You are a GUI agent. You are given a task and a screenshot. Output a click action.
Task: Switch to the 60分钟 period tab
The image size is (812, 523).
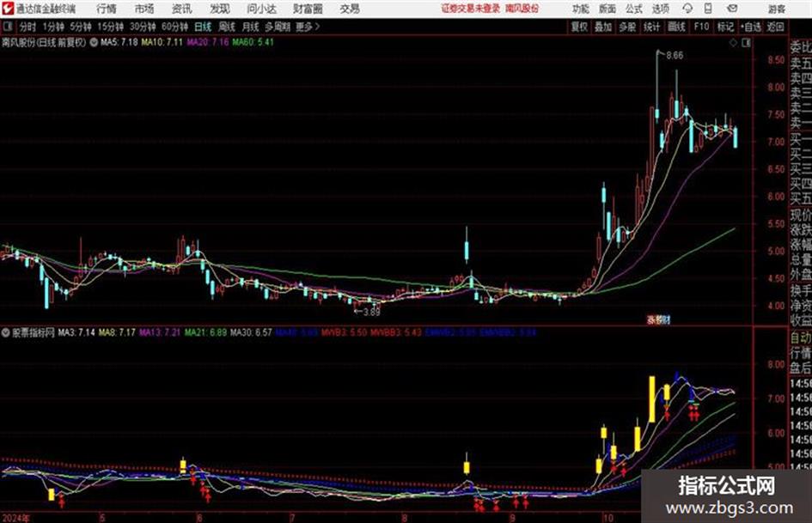(174, 27)
